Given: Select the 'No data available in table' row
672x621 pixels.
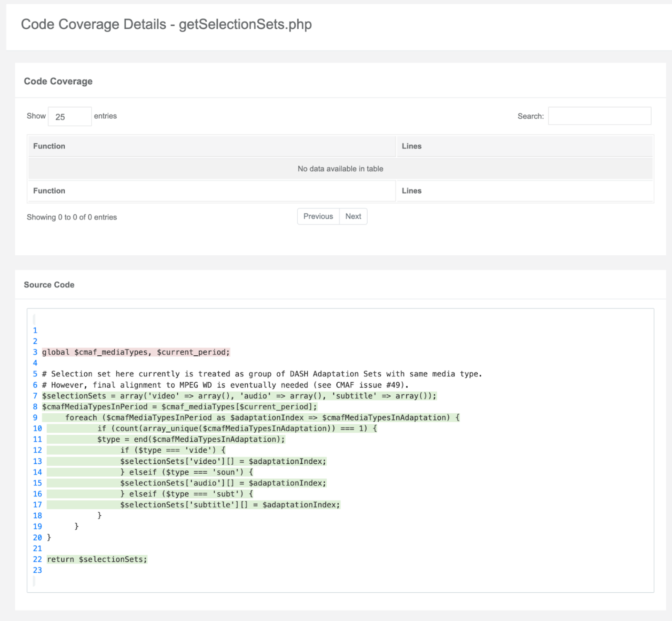Looking at the screenshot, I should click(340, 169).
